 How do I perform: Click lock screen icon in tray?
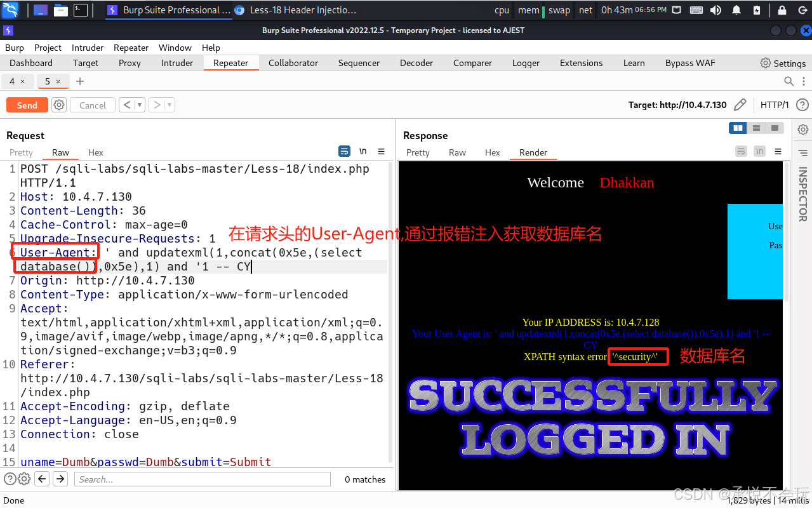(783, 10)
